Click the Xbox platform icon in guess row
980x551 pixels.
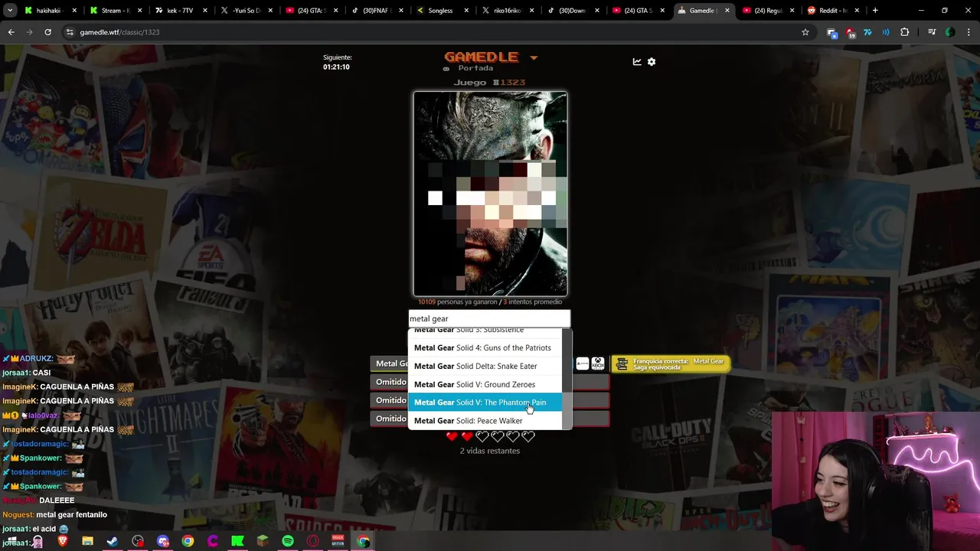coord(598,364)
